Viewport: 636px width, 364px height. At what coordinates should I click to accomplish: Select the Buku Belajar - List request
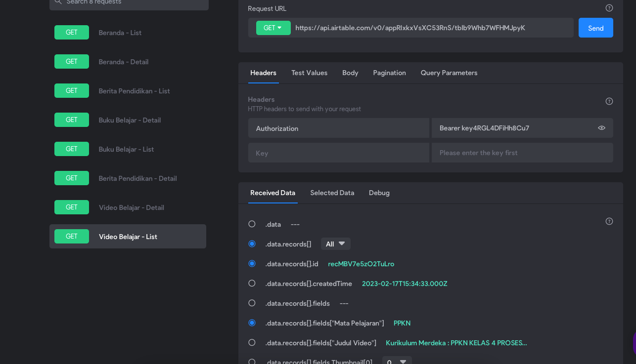[128, 149]
